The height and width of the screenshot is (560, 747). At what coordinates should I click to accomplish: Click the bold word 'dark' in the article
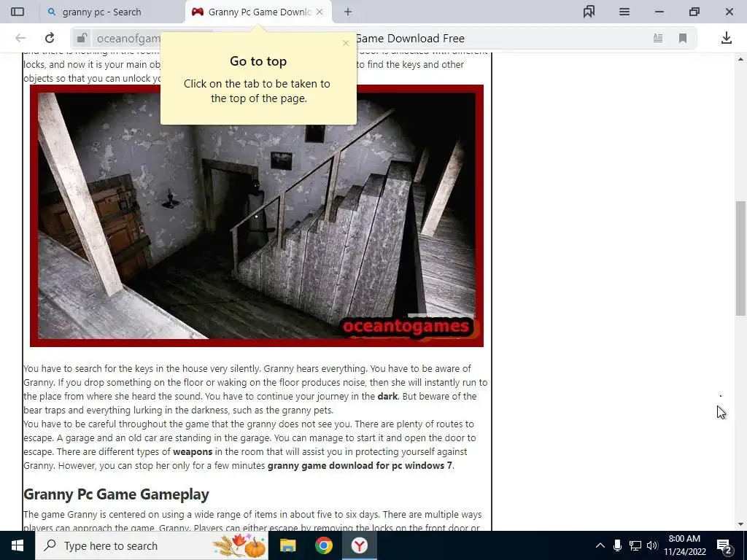[x=388, y=396]
